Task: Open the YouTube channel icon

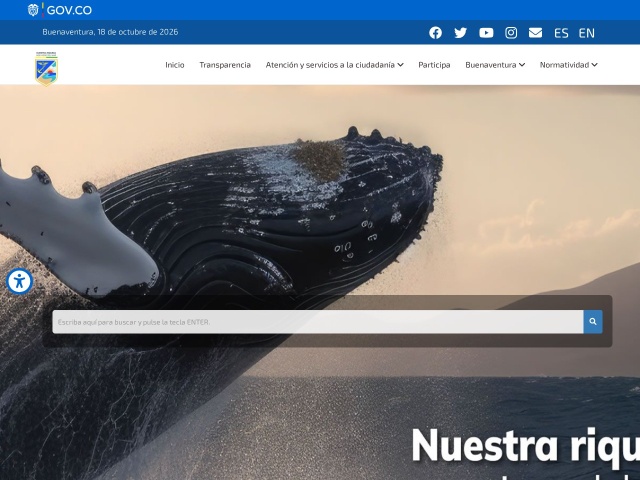Action: coord(486,33)
